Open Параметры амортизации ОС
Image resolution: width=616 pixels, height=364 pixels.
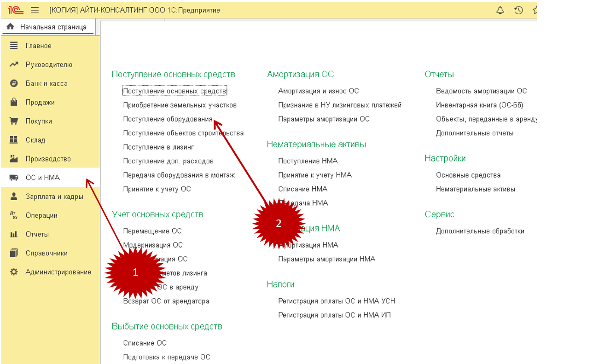[x=324, y=119]
